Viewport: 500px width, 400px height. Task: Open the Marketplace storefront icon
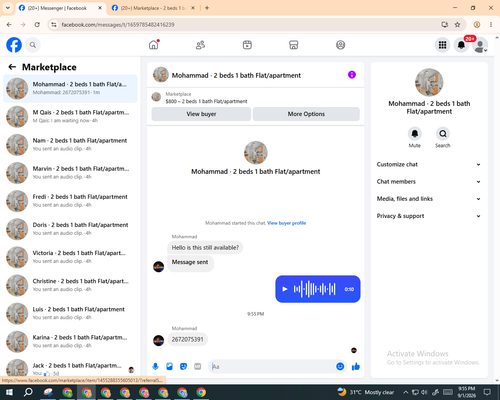(x=294, y=45)
